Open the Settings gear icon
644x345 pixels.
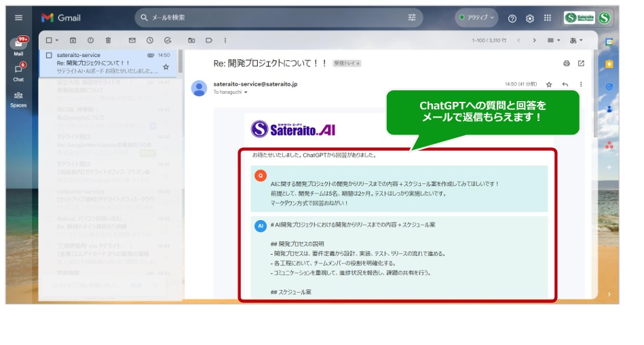(530, 18)
